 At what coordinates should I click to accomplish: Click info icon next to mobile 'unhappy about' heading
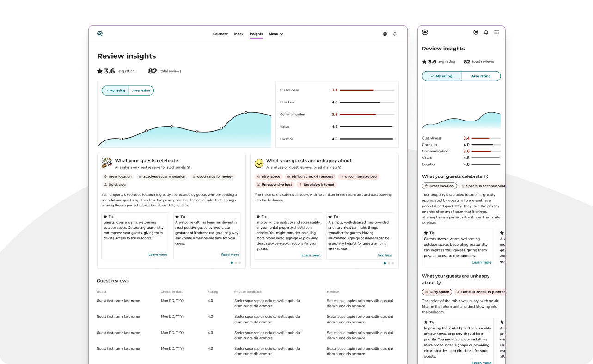pyautogui.click(x=439, y=283)
